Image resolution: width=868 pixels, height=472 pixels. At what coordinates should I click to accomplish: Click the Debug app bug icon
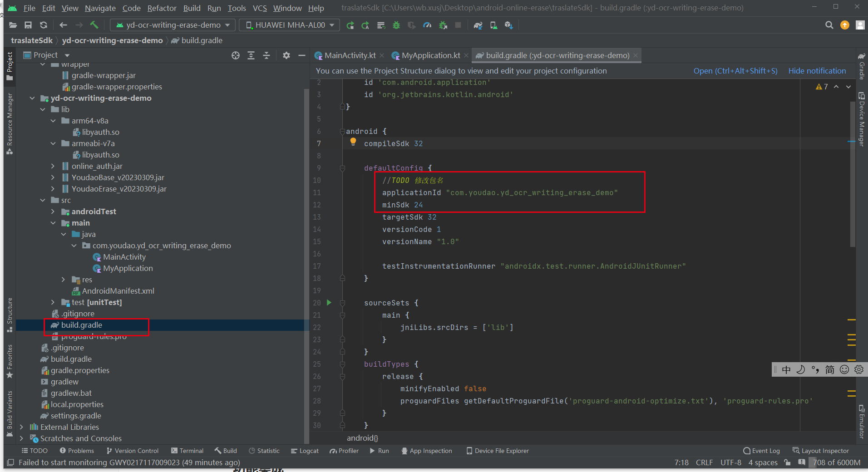point(396,25)
